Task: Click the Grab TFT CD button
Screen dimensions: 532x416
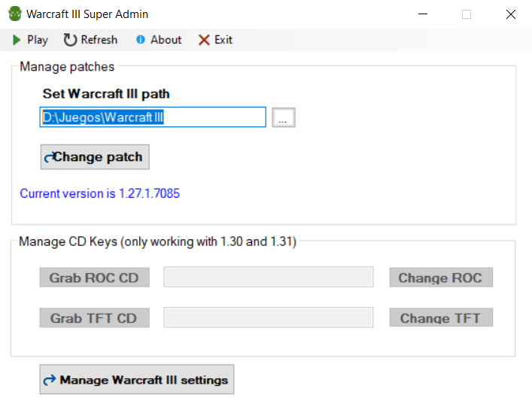Action: pyautogui.click(x=94, y=318)
